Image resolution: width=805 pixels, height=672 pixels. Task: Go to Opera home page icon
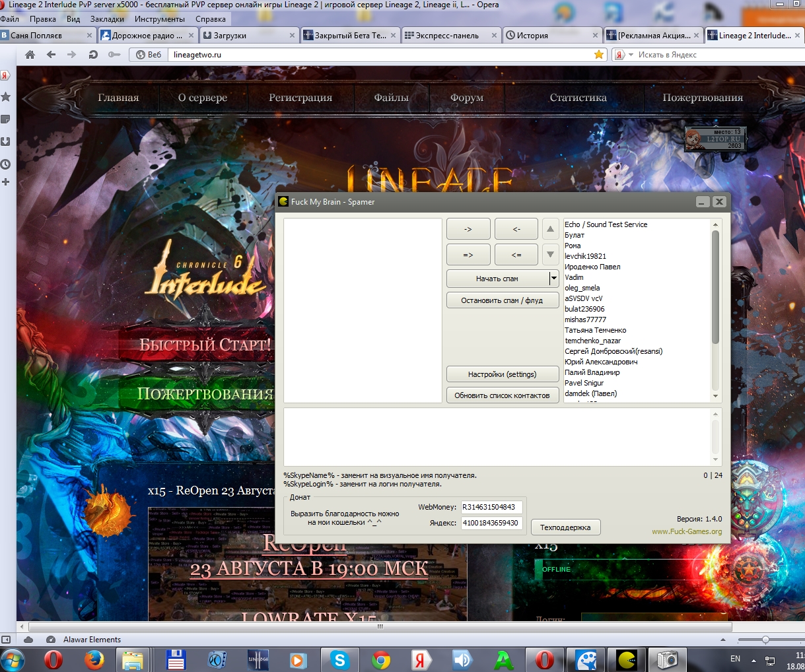click(30, 55)
